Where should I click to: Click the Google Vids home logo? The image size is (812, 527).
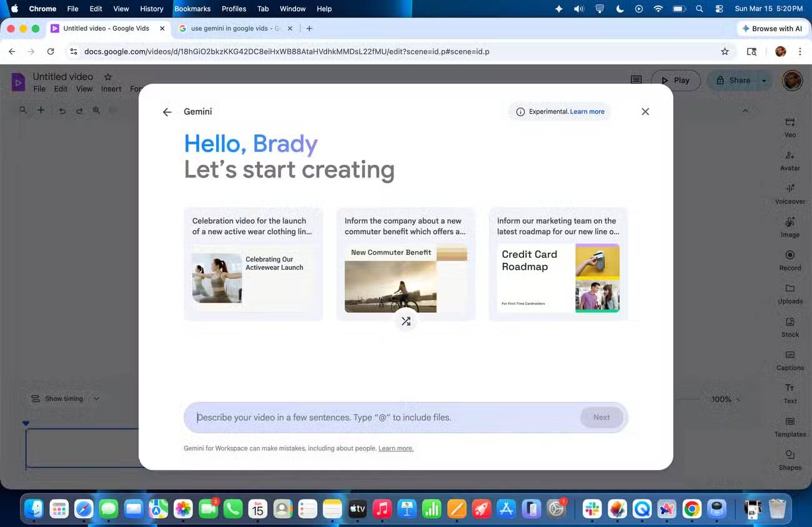click(x=18, y=82)
